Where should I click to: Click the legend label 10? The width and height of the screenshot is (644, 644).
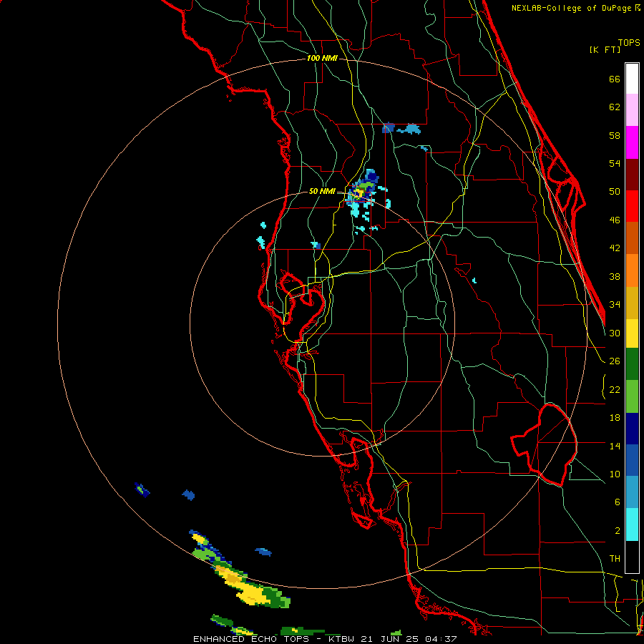coord(615,474)
